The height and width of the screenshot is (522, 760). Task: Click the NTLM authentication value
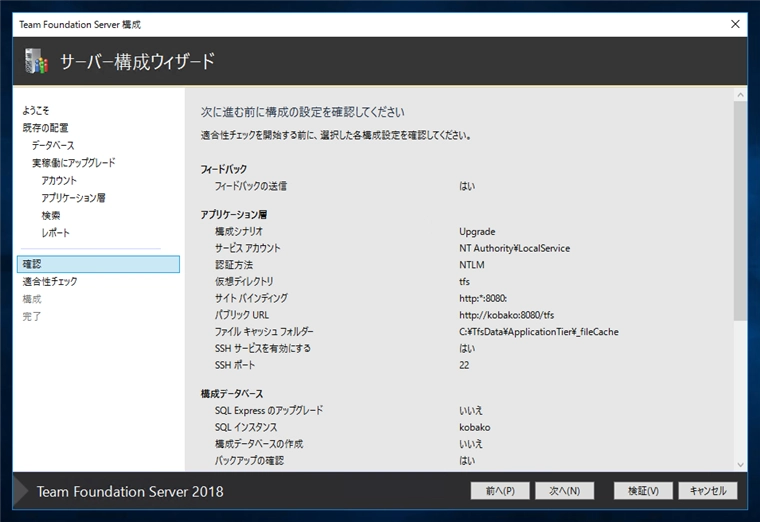(472, 265)
